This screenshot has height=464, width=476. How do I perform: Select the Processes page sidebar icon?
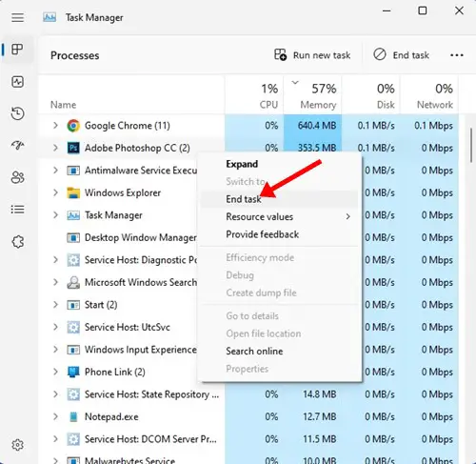click(x=17, y=50)
